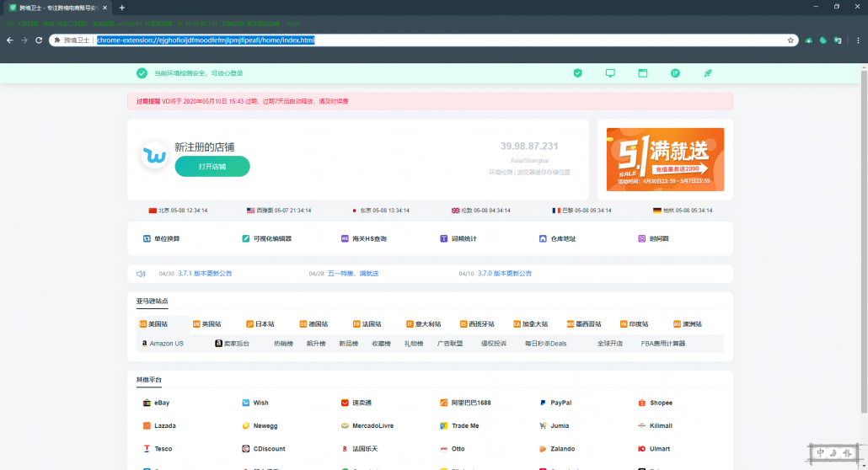This screenshot has height=470, width=868.
Task: Open the Shopee shortcut
Action: pyautogui.click(x=656, y=403)
